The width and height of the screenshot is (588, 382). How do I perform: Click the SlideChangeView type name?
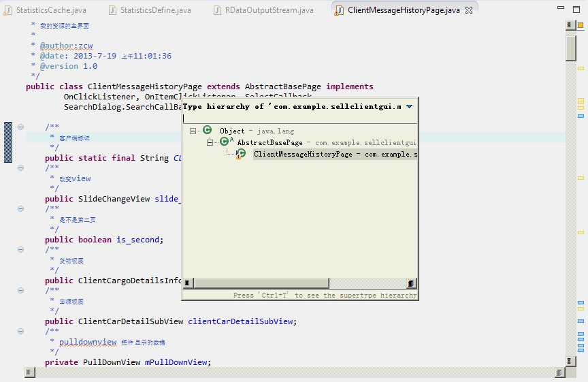(114, 199)
